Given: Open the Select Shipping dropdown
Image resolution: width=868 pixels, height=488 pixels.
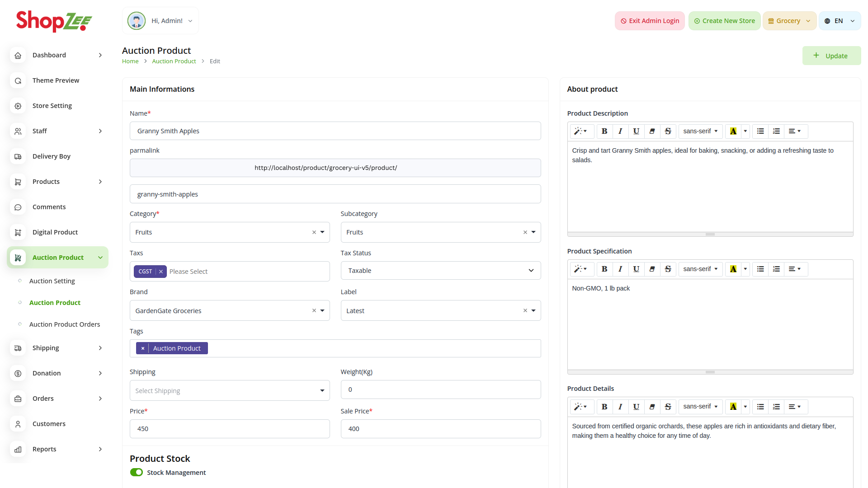Looking at the screenshot, I should tap(230, 391).
